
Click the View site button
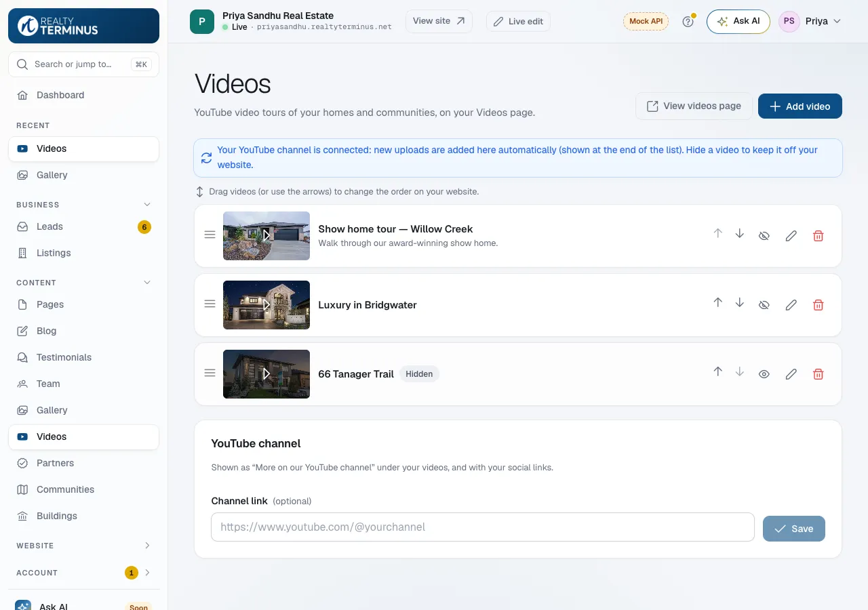[439, 21]
